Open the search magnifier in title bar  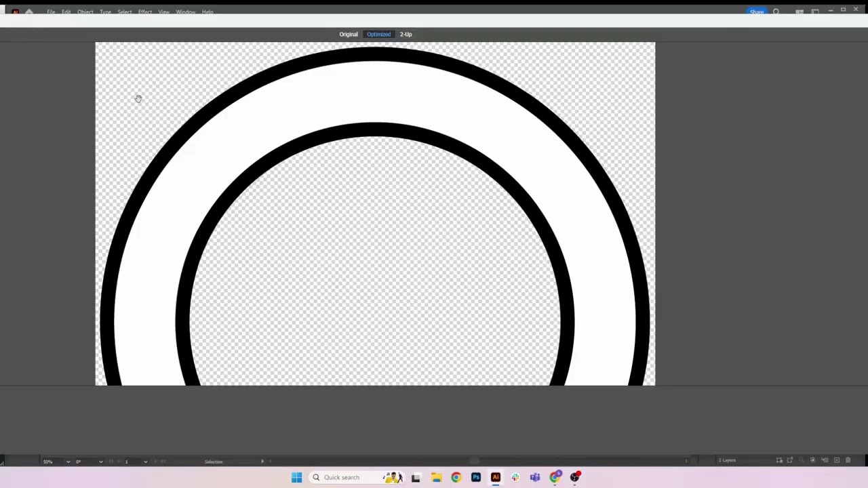(776, 12)
